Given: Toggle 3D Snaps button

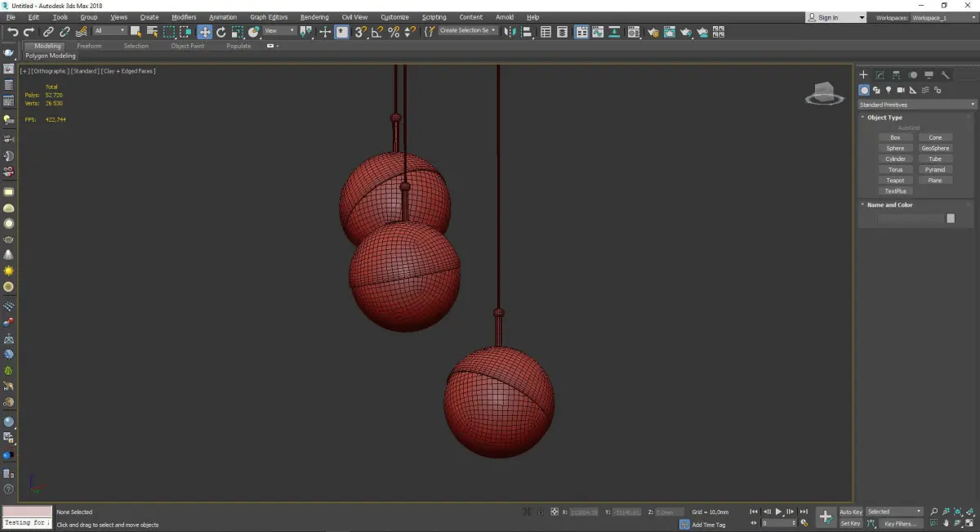Looking at the screenshot, I should 360,32.
